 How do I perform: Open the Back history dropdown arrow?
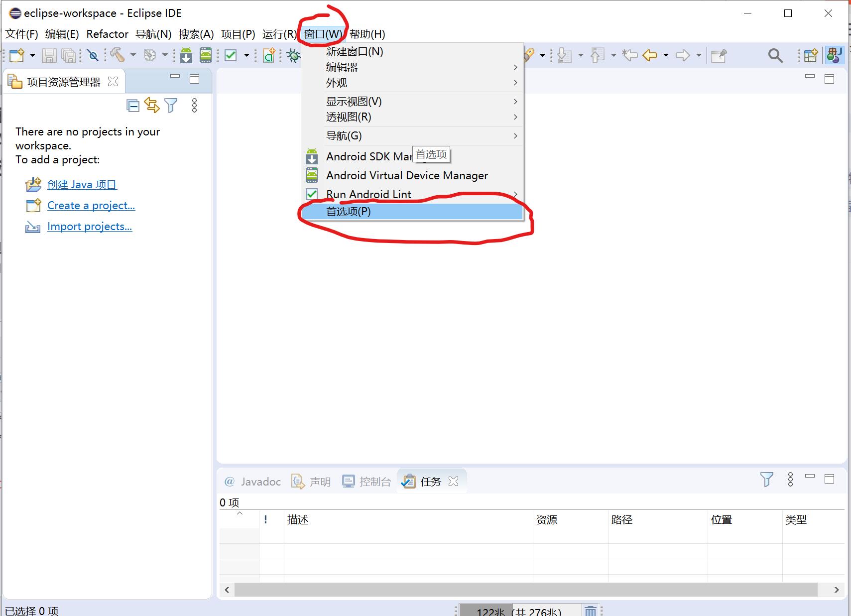pos(666,55)
